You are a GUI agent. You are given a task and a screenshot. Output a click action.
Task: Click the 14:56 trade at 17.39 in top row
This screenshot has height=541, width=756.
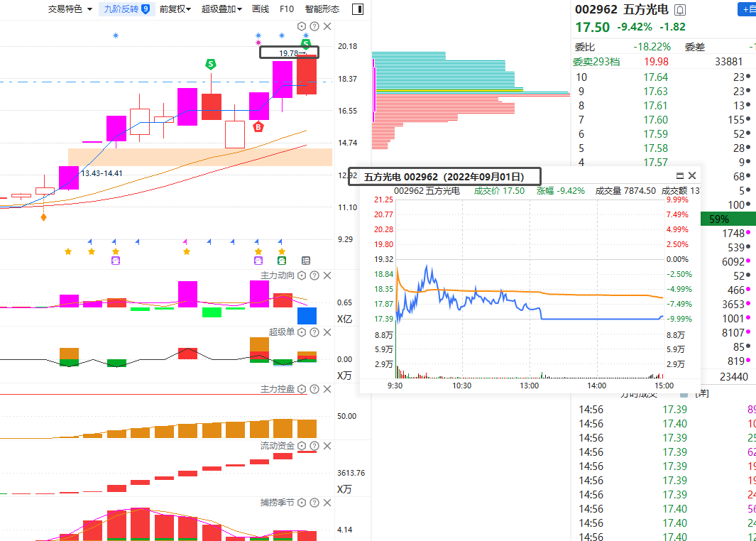pyautogui.click(x=664, y=410)
